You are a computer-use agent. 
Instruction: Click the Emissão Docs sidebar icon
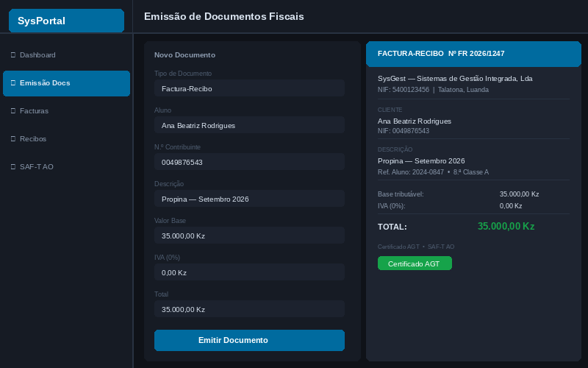[x=13, y=83]
